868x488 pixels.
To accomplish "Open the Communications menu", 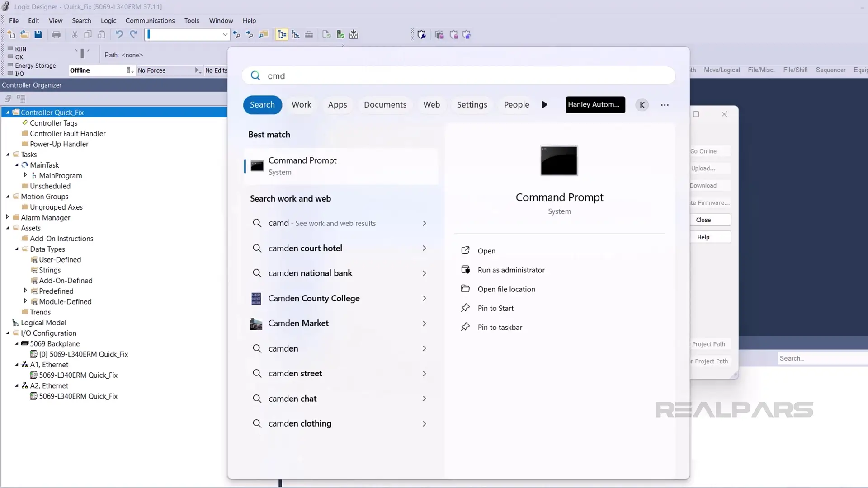I will click(x=150, y=21).
